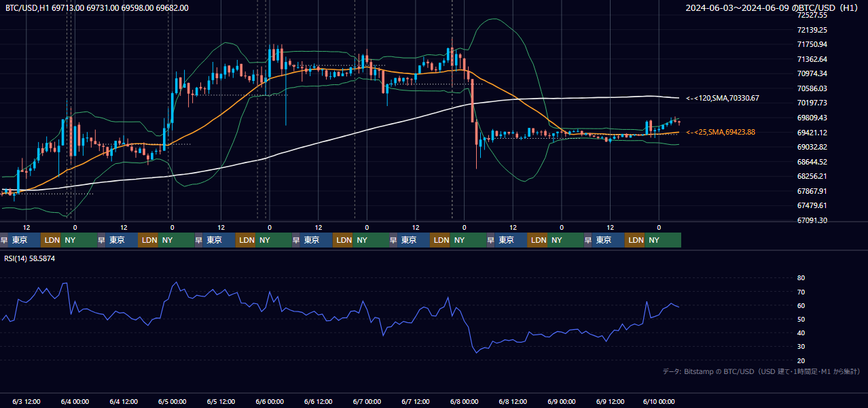The image size is (868, 408).
Task: Click the BTC/USD,H1 OHLC header text
Action: pos(97,7)
